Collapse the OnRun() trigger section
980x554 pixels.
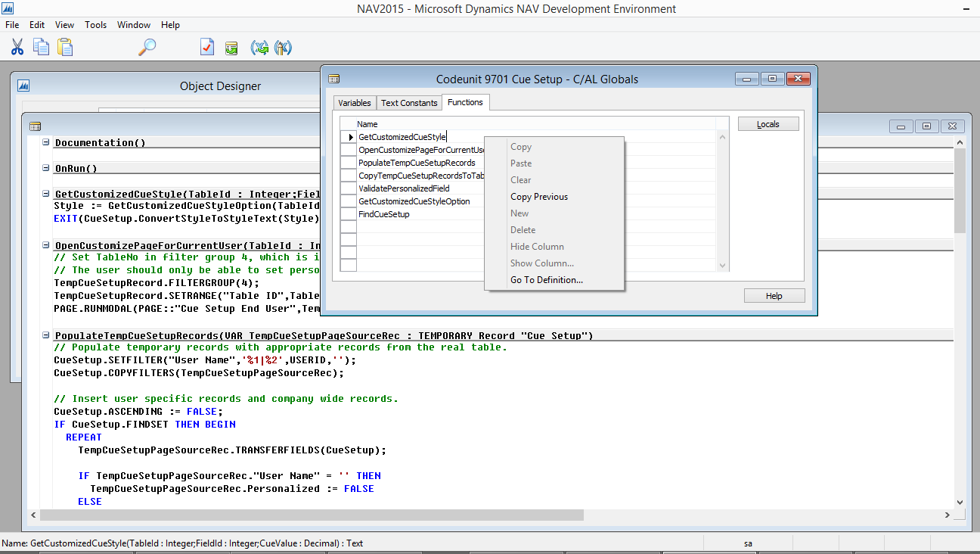point(46,168)
